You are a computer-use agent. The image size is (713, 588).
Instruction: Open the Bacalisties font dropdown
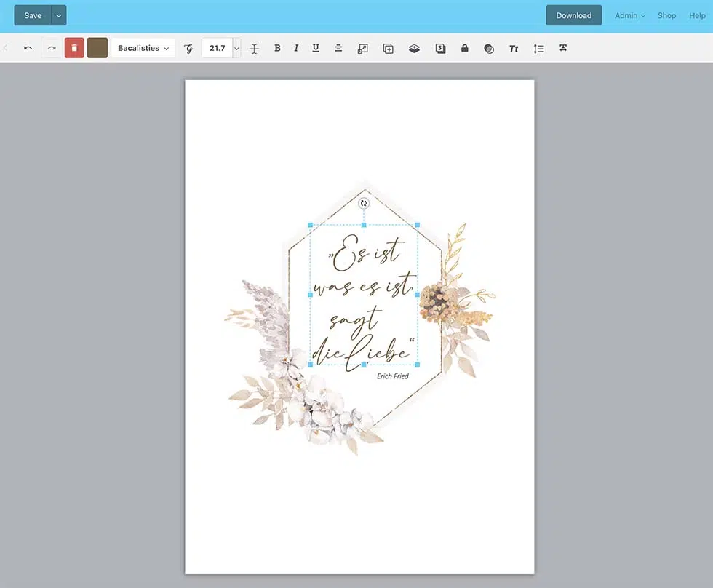[x=143, y=48]
